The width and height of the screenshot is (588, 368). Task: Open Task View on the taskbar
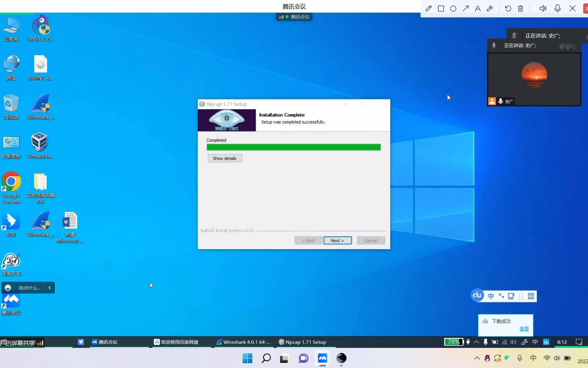pyautogui.click(x=284, y=358)
